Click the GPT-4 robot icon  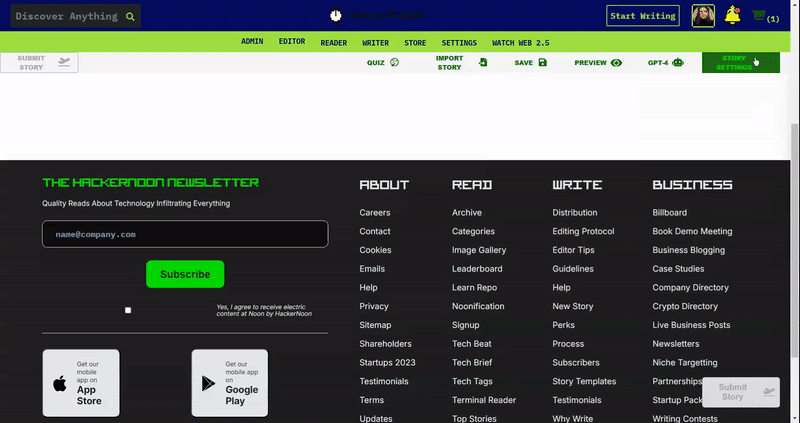click(x=678, y=62)
